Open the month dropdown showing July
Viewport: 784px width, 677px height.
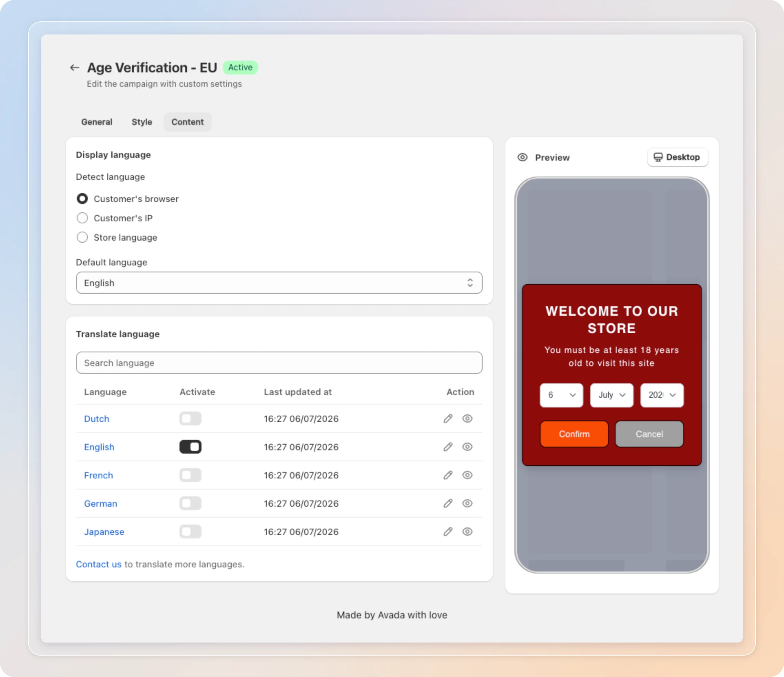tap(611, 395)
